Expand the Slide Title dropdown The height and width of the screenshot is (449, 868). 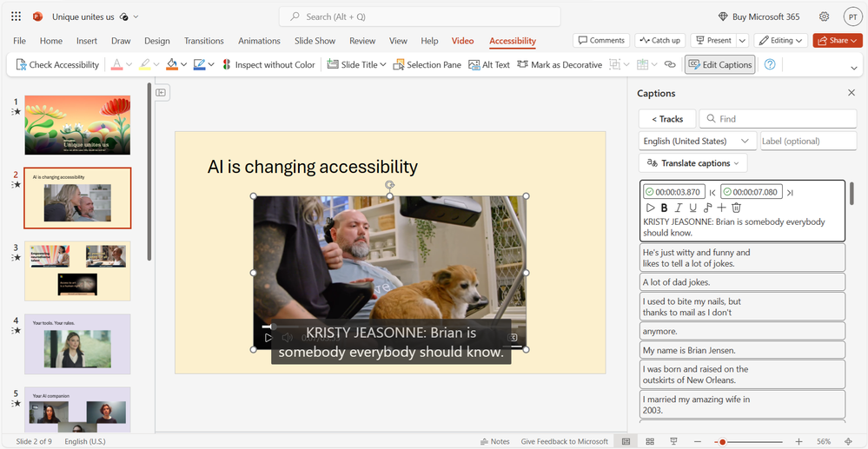356,65
